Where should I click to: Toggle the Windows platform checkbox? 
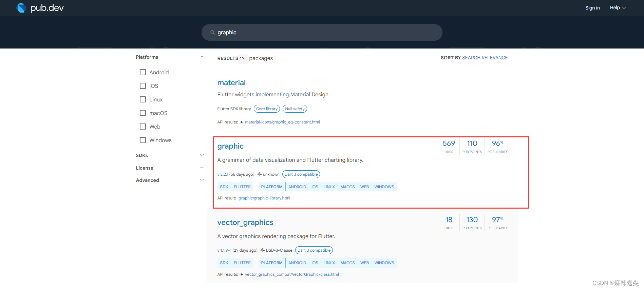tap(143, 140)
